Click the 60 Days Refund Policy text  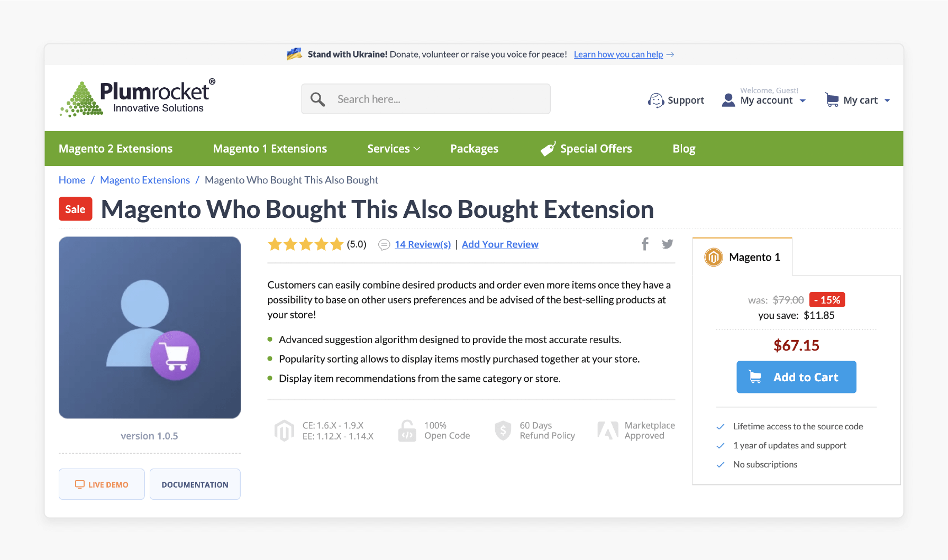coord(547,430)
